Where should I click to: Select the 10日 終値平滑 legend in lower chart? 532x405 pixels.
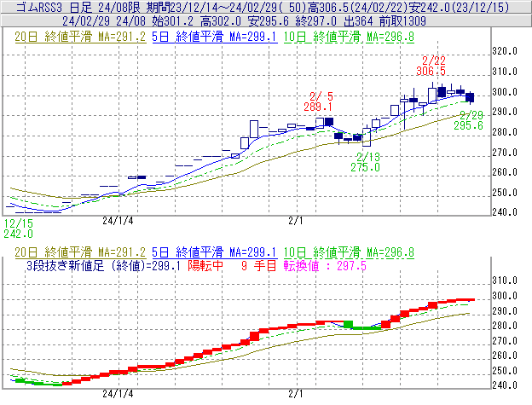point(349,252)
